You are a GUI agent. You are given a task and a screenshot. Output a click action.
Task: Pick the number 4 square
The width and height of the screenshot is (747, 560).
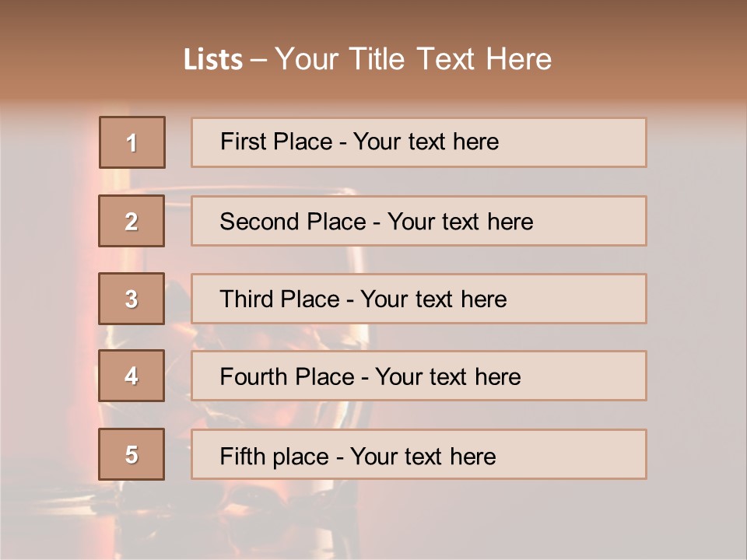[132, 376]
